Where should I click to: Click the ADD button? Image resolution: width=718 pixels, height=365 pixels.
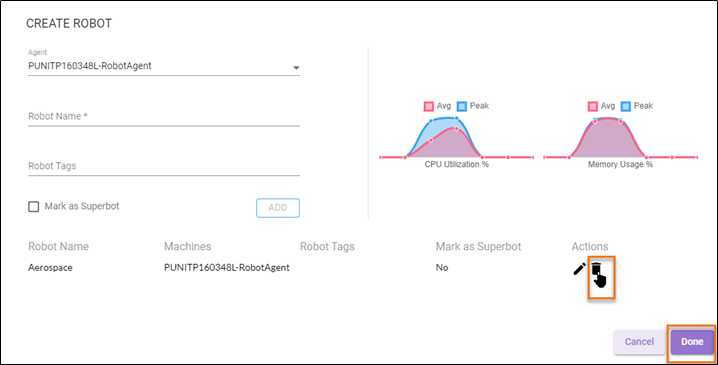(x=278, y=208)
